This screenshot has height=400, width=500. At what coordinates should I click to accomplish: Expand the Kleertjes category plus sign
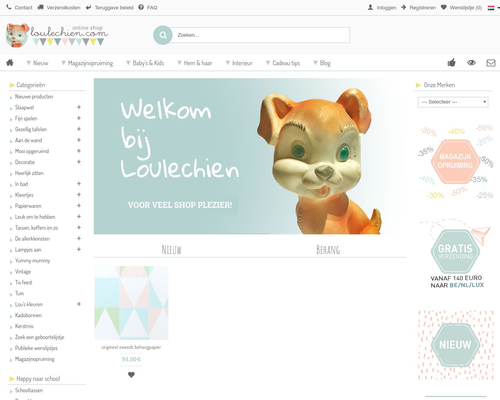click(79, 194)
